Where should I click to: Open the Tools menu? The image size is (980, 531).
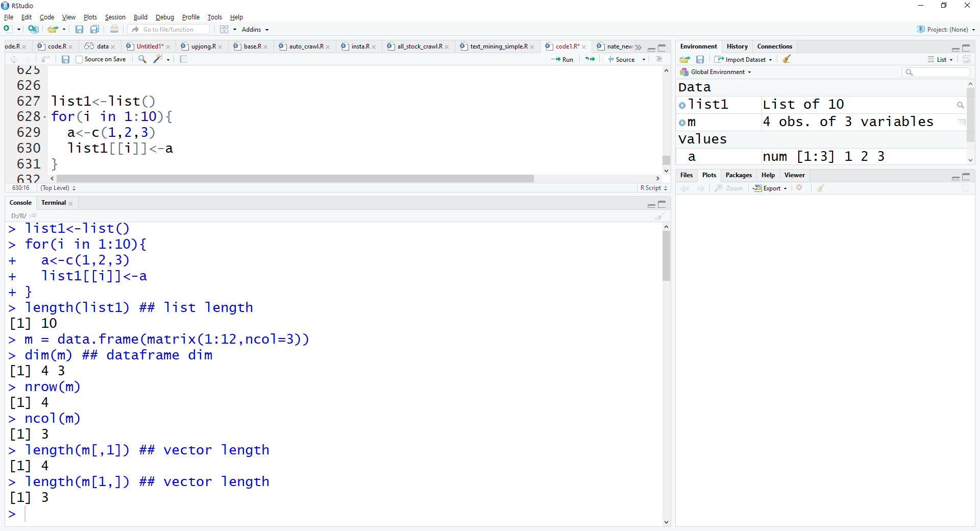[x=214, y=17]
